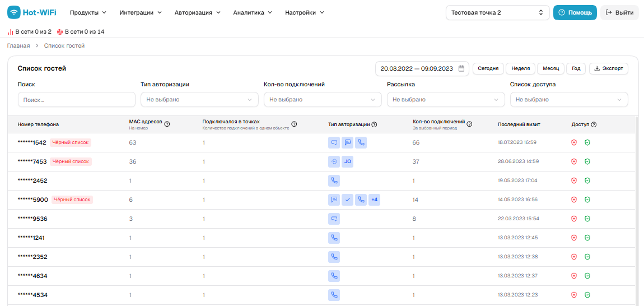Set the period to Год
The height and width of the screenshot is (306, 644).
coord(576,68)
